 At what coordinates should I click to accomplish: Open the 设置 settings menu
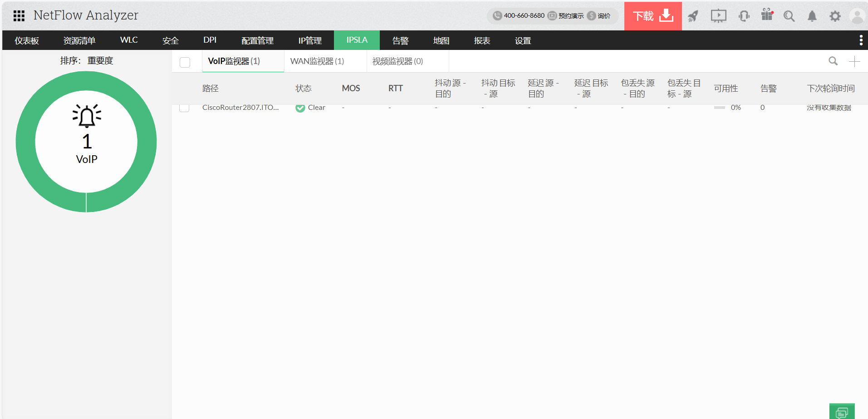click(523, 40)
